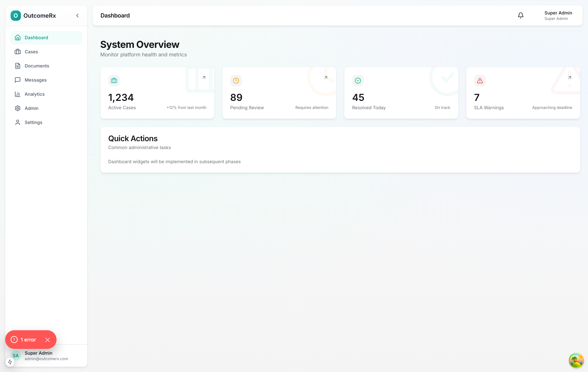Click the checkmark icon on Resolved Today card
The width and height of the screenshot is (588, 372).
pos(357,80)
